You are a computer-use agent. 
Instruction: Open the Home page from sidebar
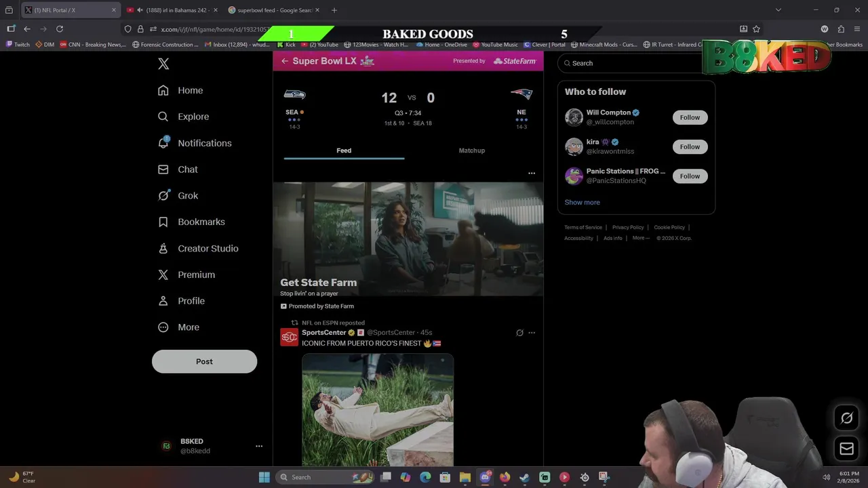(180, 90)
